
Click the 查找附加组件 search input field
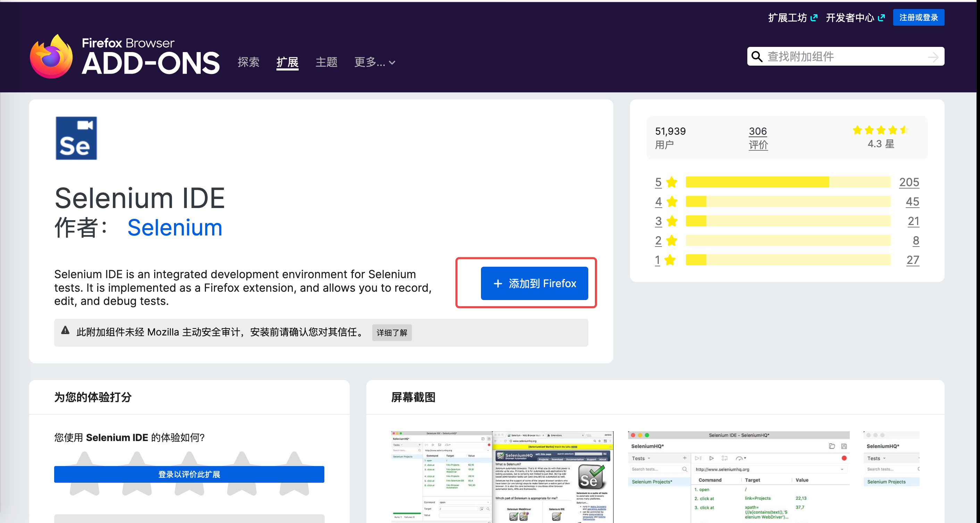click(837, 56)
